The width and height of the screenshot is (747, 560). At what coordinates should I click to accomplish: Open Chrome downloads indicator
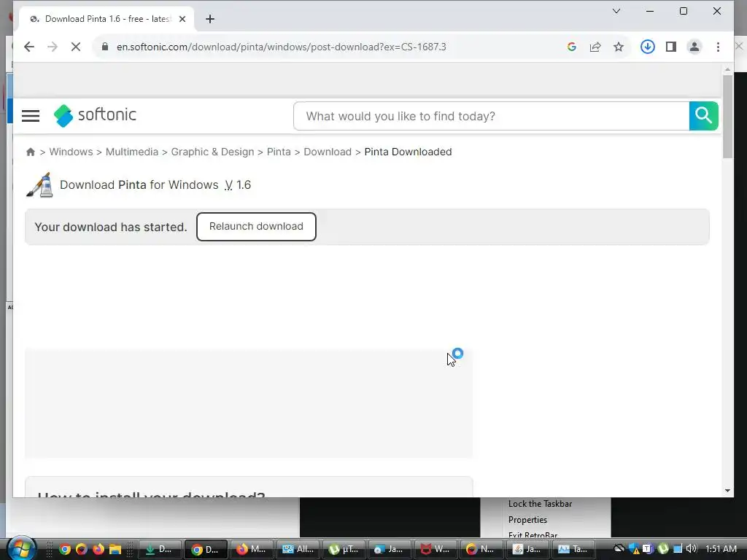[648, 47]
